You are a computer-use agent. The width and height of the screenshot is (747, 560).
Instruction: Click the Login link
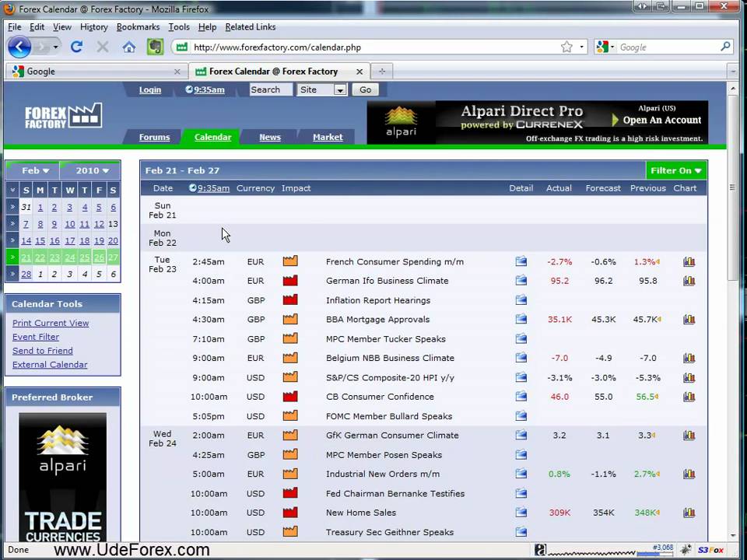pos(150,89)
